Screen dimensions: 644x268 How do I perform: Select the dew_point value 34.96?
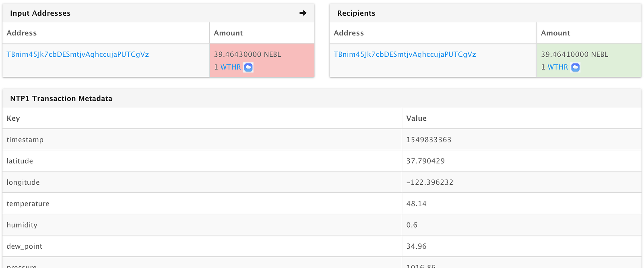(x=416, y=246)
